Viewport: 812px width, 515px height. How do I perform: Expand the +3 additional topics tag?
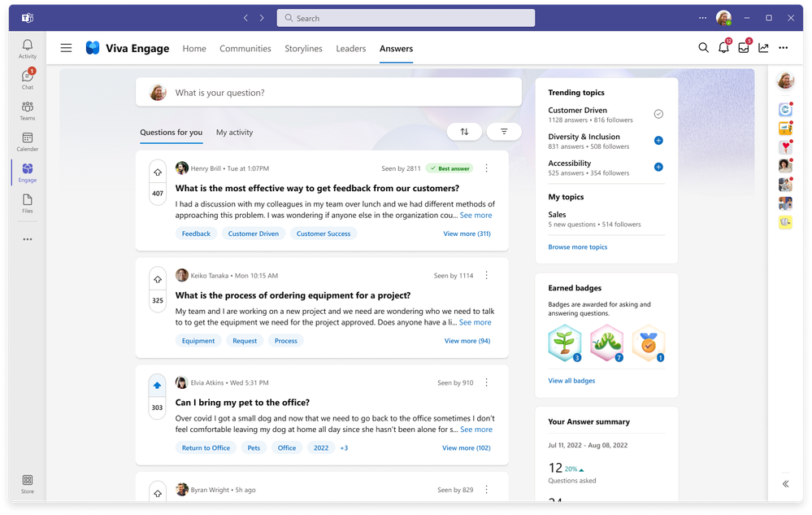344,448
